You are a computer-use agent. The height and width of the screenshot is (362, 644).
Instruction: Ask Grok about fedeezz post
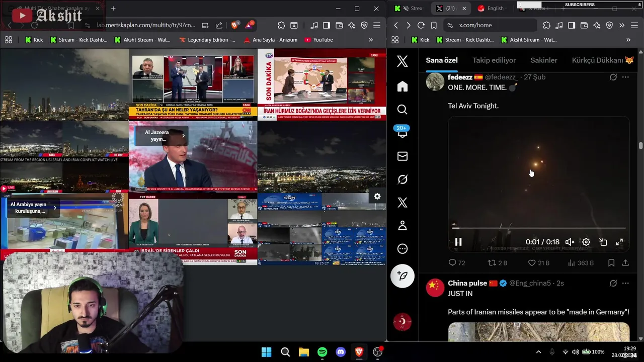613,77
